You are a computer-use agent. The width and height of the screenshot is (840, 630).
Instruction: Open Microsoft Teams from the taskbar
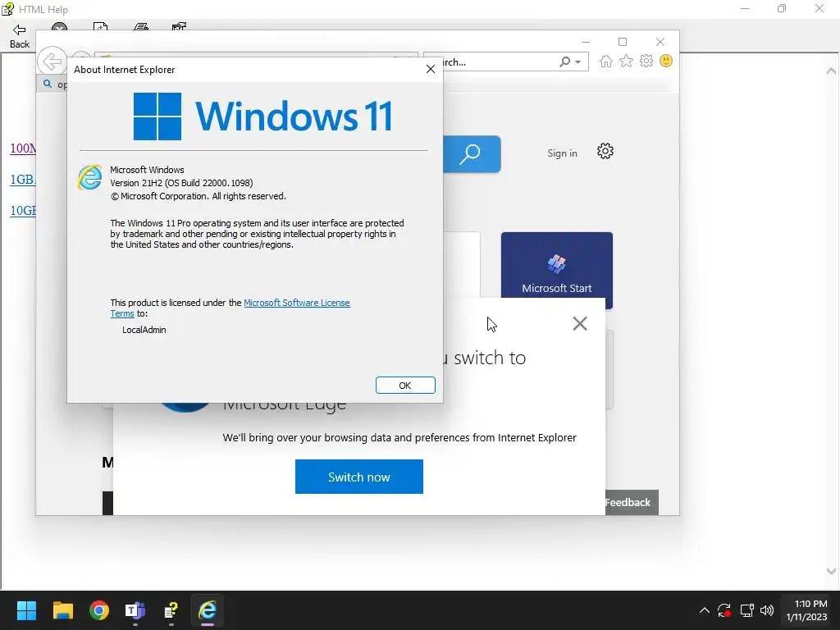(x=135, y=610)
